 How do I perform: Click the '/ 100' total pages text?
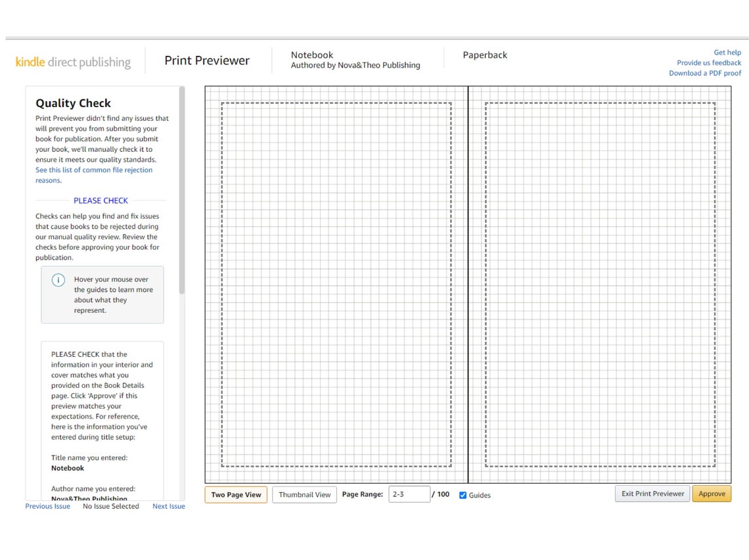pyautogui.click(x=441, y=494)
